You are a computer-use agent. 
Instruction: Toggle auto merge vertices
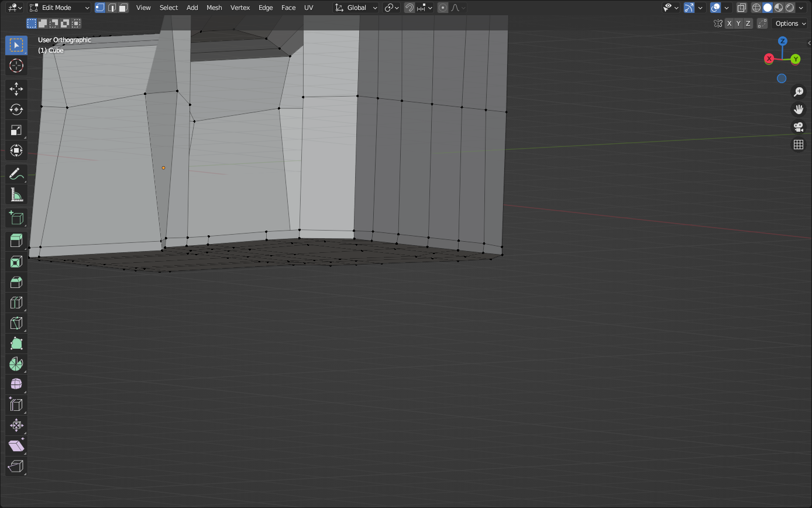point(762,23)
